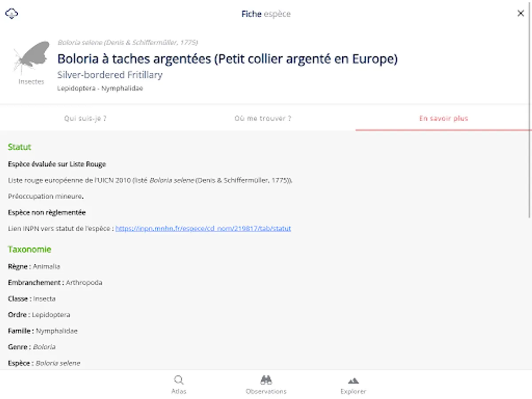
Task: Open the Atlas magnifier icon
Action: (x=179, y=380)
